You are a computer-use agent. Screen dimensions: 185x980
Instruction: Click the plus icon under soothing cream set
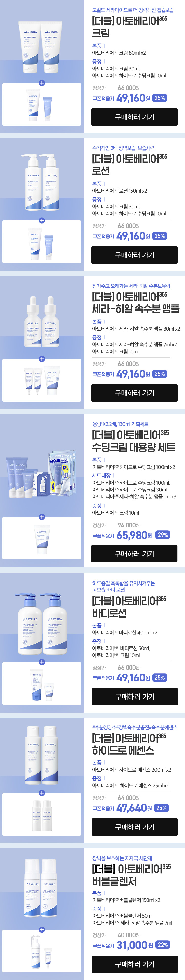click(x=42, y=517)
